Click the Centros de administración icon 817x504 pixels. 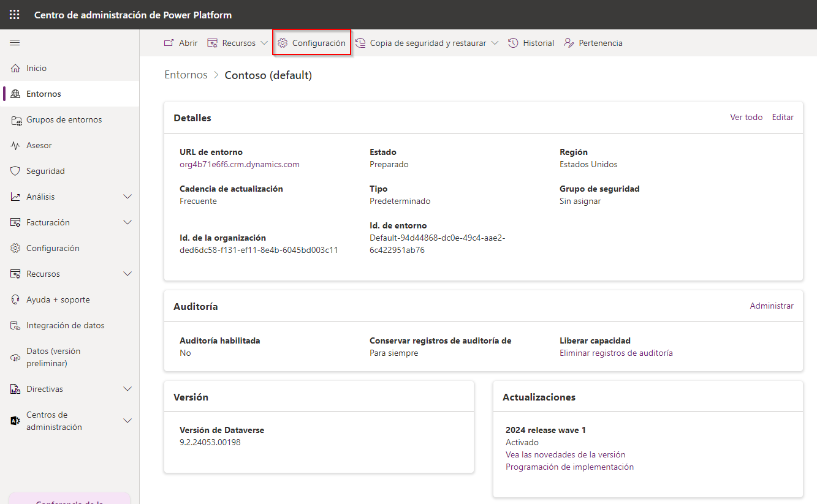click(15, 421)
